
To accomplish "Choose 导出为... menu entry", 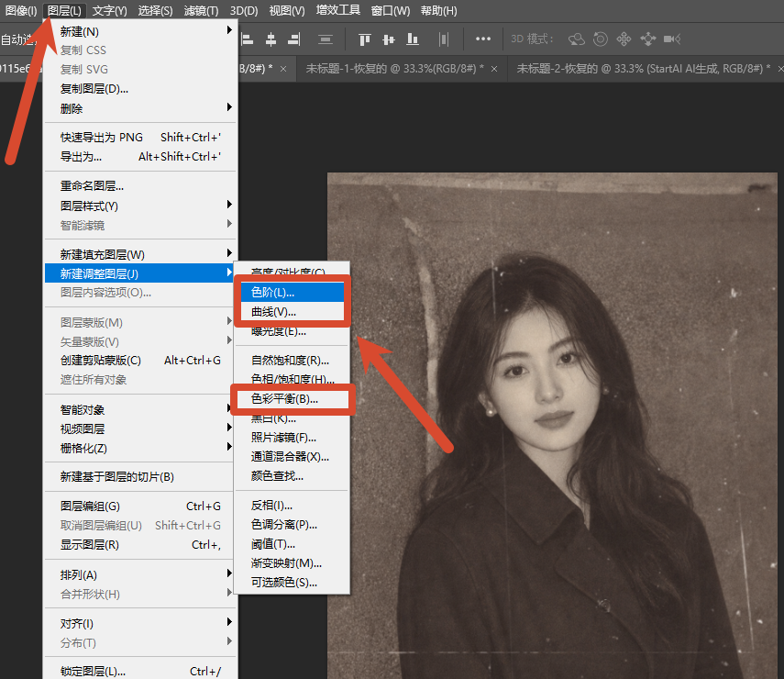I will pyautogui.click(x=139, y=157).
